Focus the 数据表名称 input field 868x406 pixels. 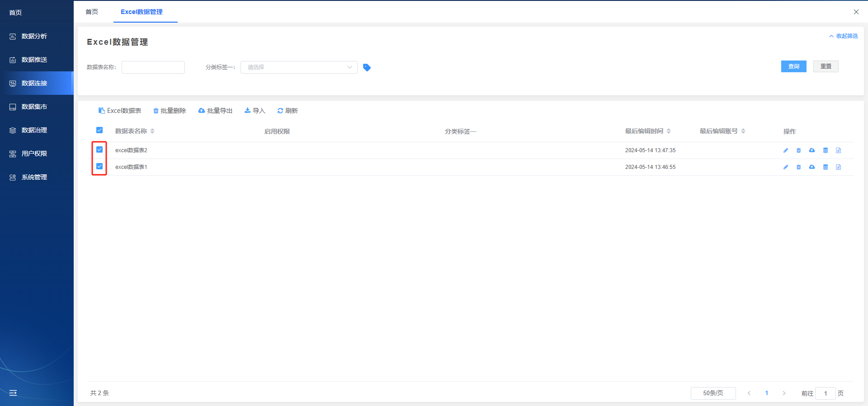tap(153, 67)
